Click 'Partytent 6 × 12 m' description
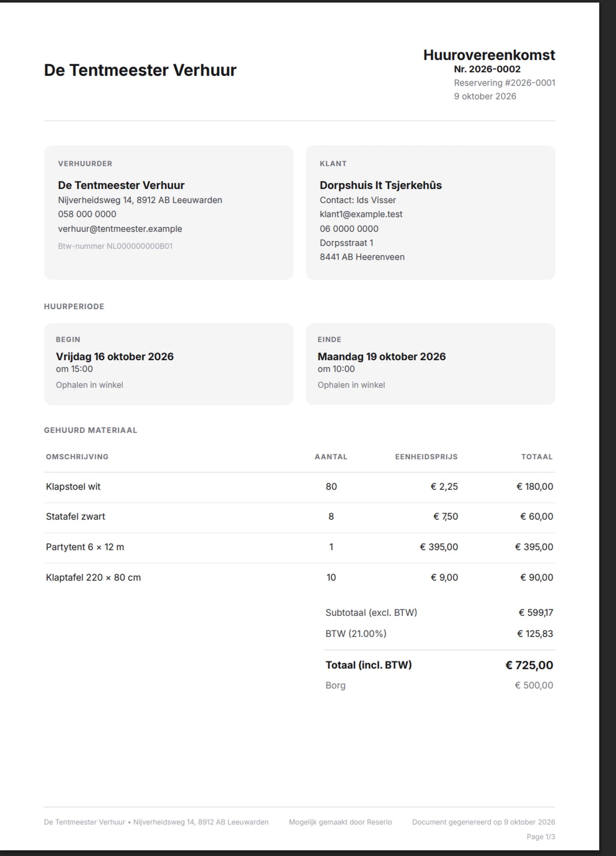 85,547
